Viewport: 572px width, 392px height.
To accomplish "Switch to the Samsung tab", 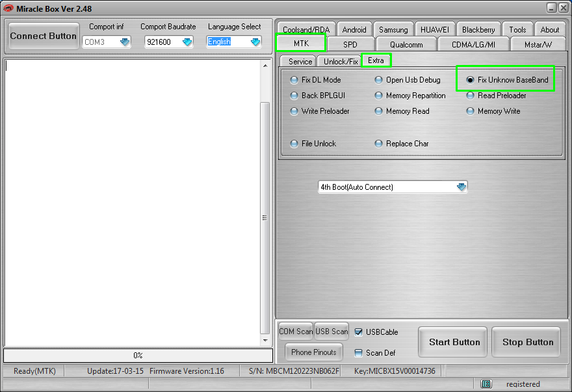I will pyautogui.click(x=393, y=29).
